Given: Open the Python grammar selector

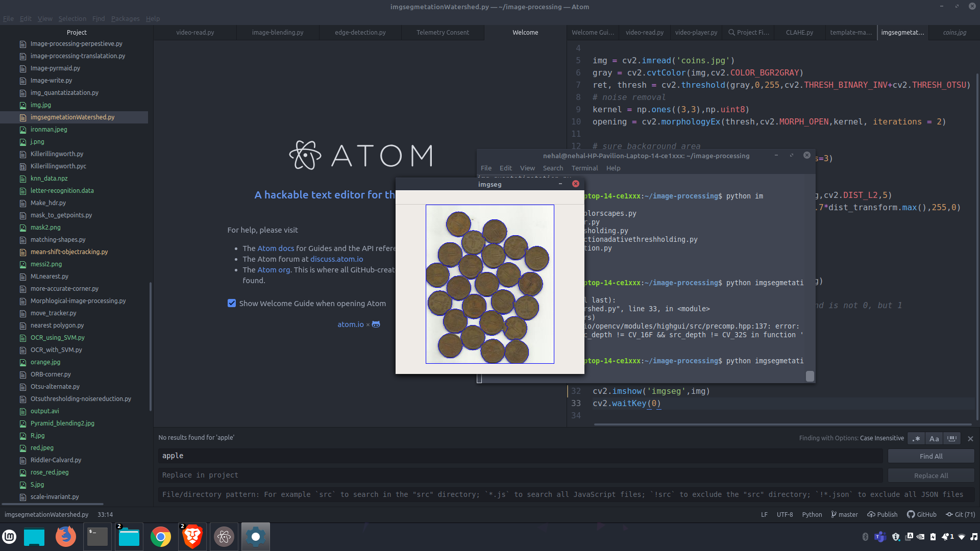Looking at the screenshot, I should point(812,514).
